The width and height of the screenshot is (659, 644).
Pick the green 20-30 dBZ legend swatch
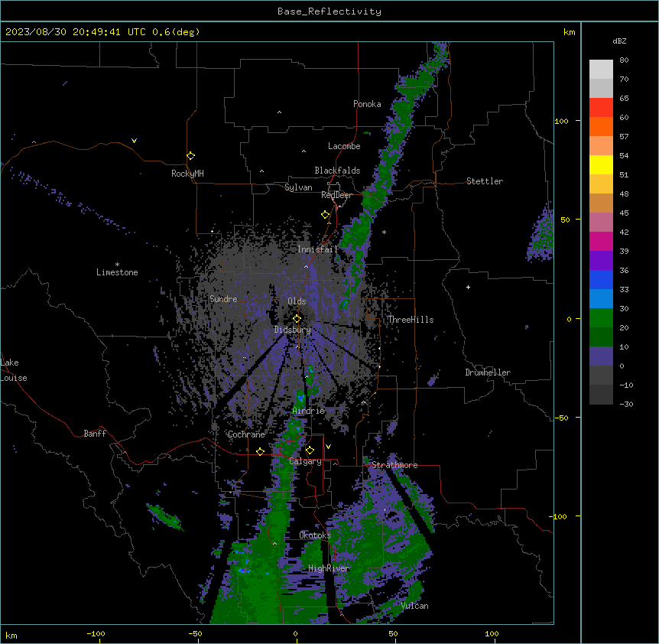point(601,318)
